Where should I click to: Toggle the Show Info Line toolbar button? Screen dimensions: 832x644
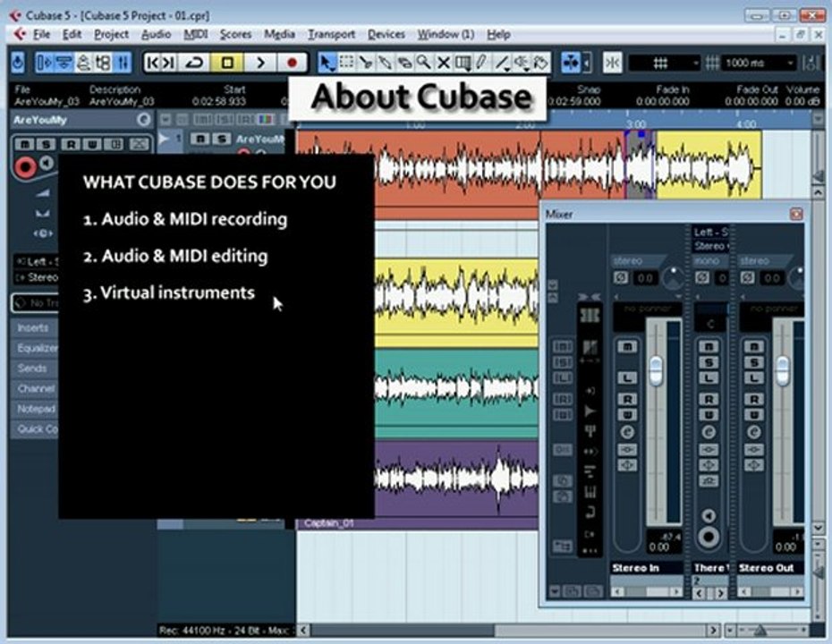click(64, 63)
